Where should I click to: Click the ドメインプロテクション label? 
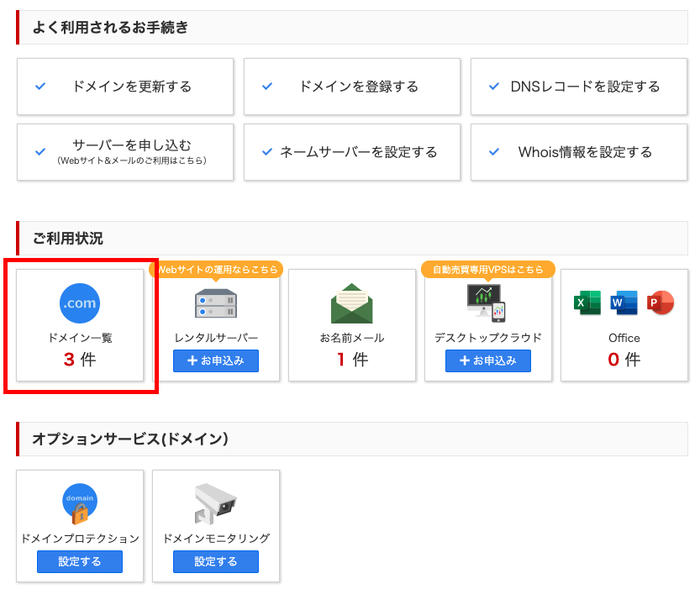80,539
